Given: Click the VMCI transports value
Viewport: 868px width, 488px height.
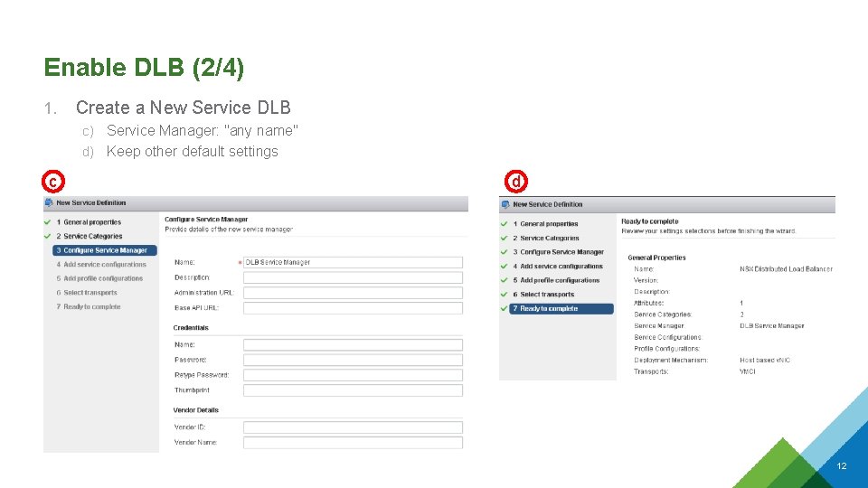Looking at the screenshot, I should pos(748,371).
